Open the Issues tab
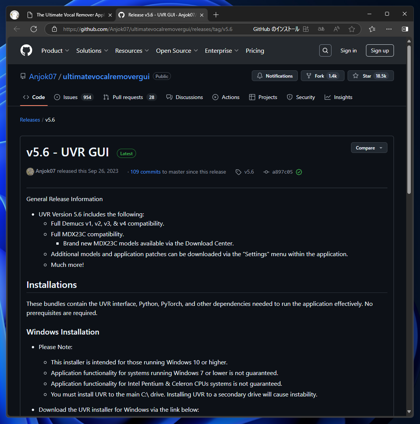The width and height of the screenshot is (420, 424). point(73,97)
